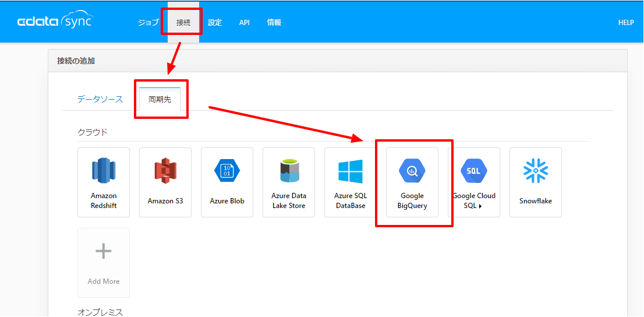Expand the Google Cloud SQL arrow
The height and width of the screenshot is (317, 644).
click(x=480, y=206)
